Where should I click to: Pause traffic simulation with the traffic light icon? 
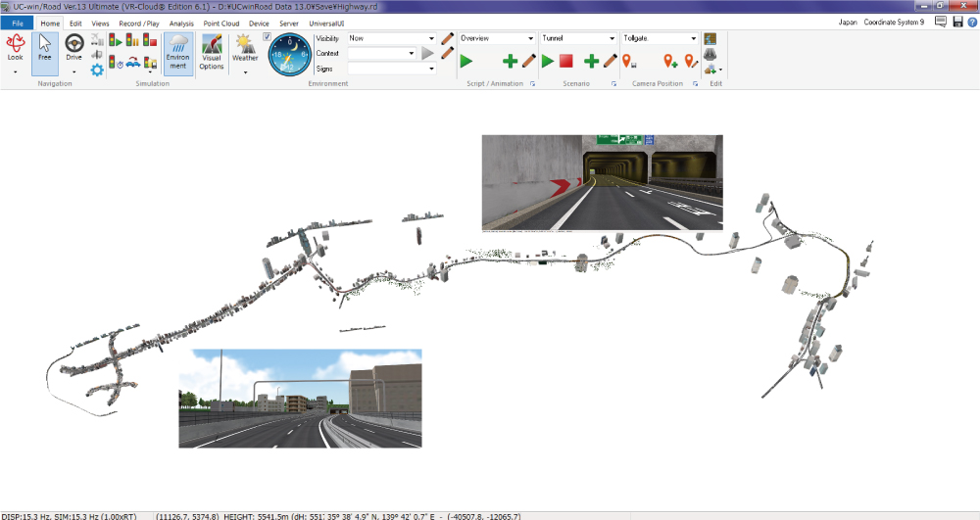[x=132, y=40]
